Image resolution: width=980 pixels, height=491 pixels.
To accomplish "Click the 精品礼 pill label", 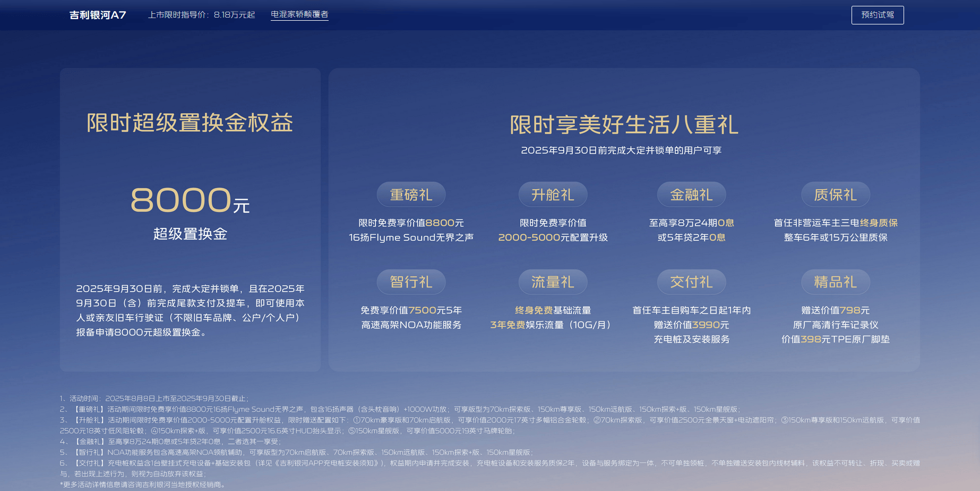I will (x=836, y=282).
